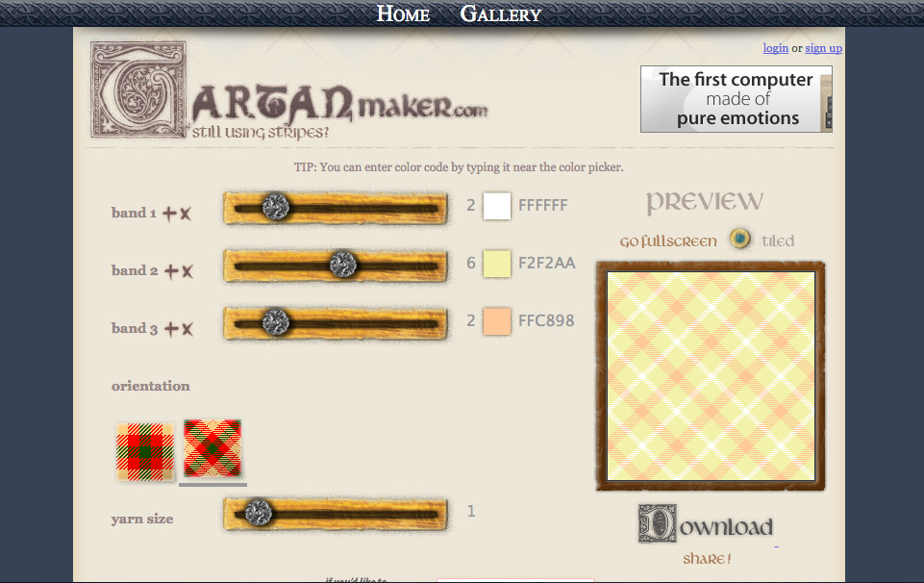The image size is (924, 583).
Task: Click the tartan preview image
Action: tap(711, 376)
